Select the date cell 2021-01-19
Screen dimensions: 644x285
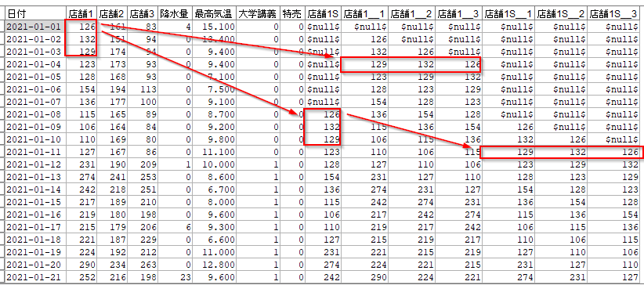[35, 252]
